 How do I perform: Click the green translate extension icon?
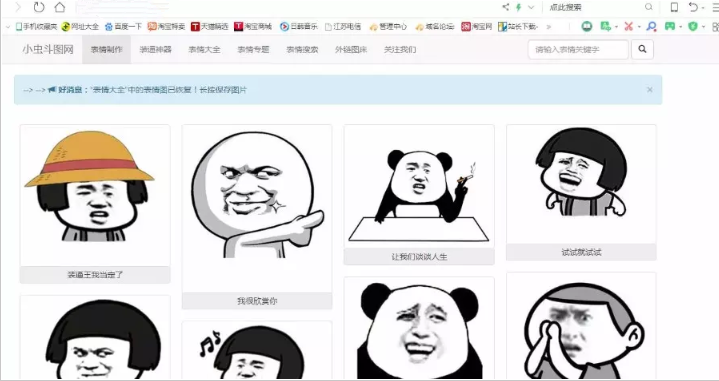coord(605,26)
